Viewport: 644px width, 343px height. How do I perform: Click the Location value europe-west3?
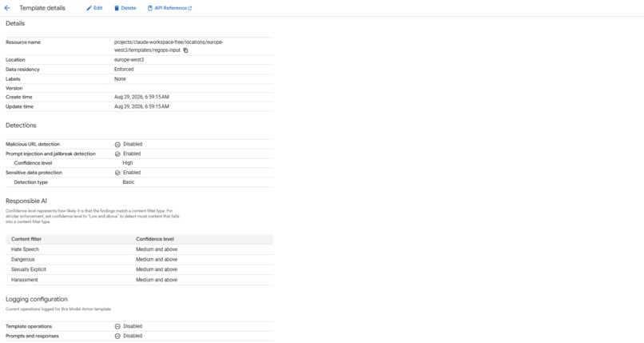tap(129, 59)
